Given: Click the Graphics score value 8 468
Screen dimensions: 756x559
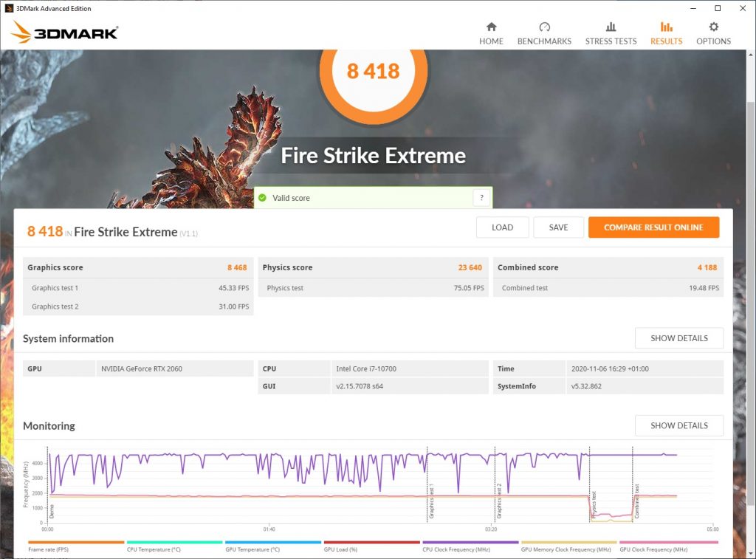Looking at the screenshot, I should 237,267.
